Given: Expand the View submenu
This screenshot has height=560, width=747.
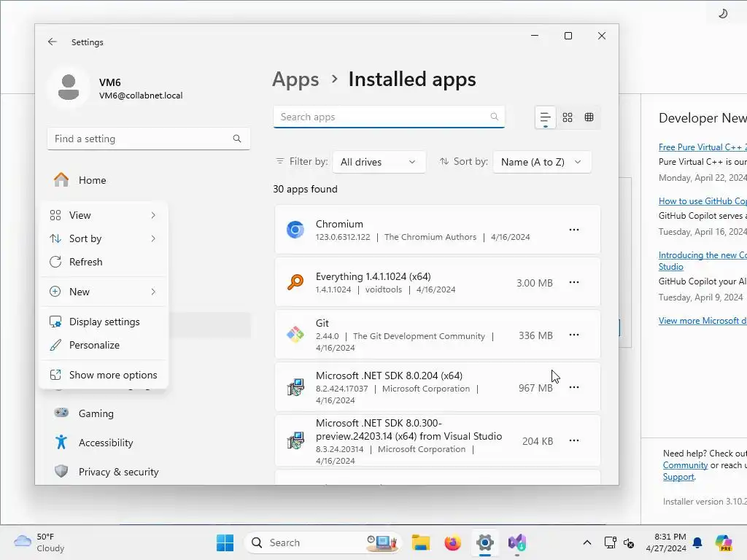Looking at the screenshot, I should (104, 215).
